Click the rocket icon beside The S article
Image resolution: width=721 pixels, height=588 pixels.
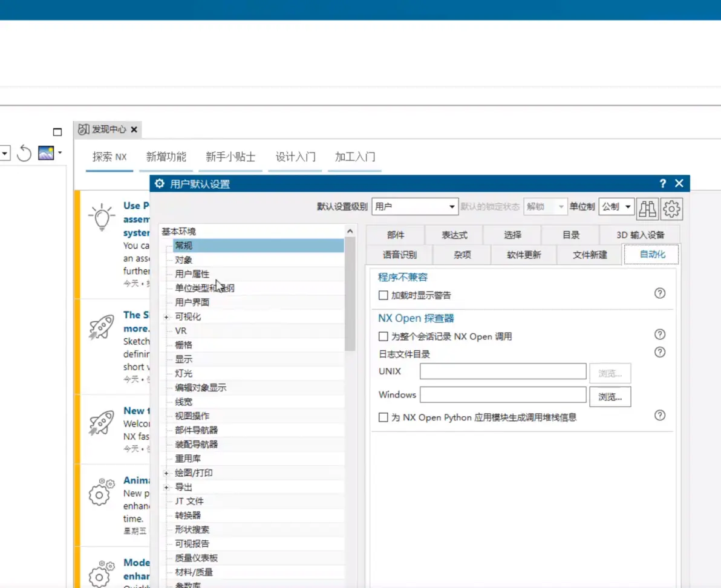[101, 327]
